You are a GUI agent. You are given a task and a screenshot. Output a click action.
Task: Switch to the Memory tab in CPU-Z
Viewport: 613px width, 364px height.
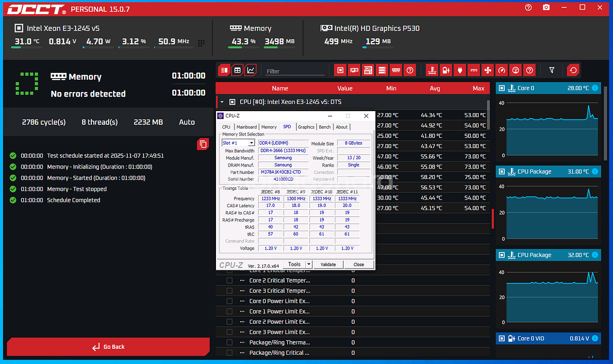(x=269, y=127)
